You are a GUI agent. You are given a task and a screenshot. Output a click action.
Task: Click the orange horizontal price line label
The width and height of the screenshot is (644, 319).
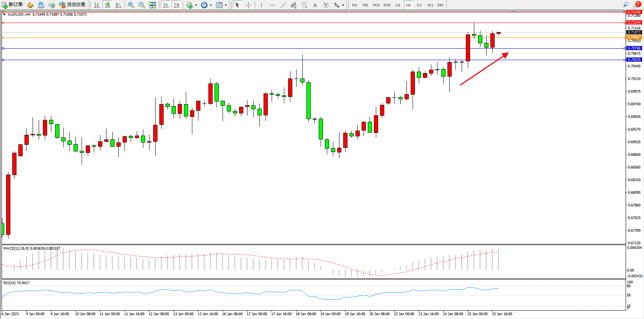coord(634,38)
